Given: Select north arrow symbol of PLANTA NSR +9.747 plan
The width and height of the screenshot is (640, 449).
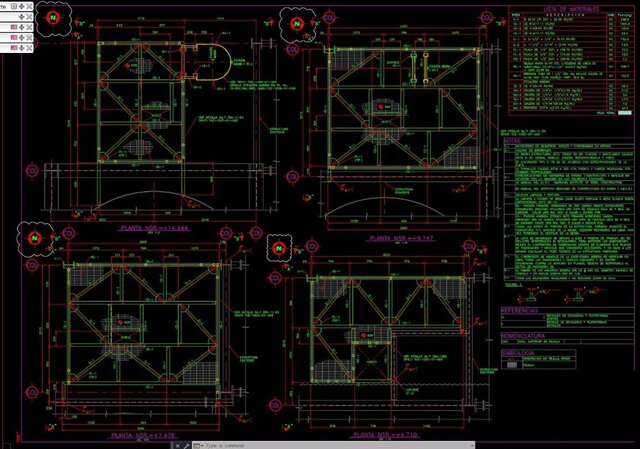Looking at the screenshot, I should 297,24.
